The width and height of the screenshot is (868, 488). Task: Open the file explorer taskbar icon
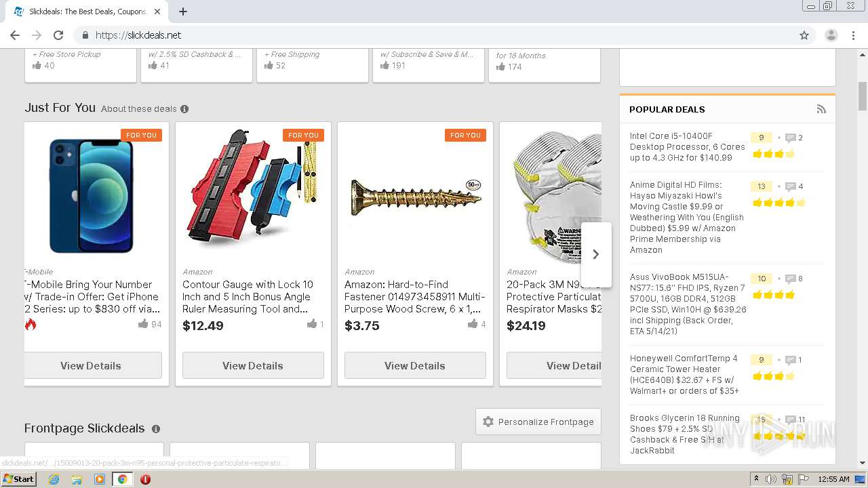click(x=77, y=479)
